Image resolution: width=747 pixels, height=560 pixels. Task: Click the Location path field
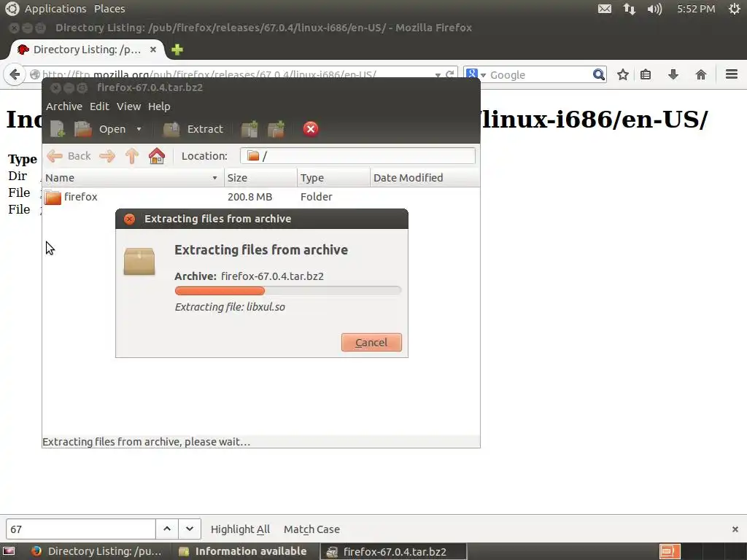[357, 156]
